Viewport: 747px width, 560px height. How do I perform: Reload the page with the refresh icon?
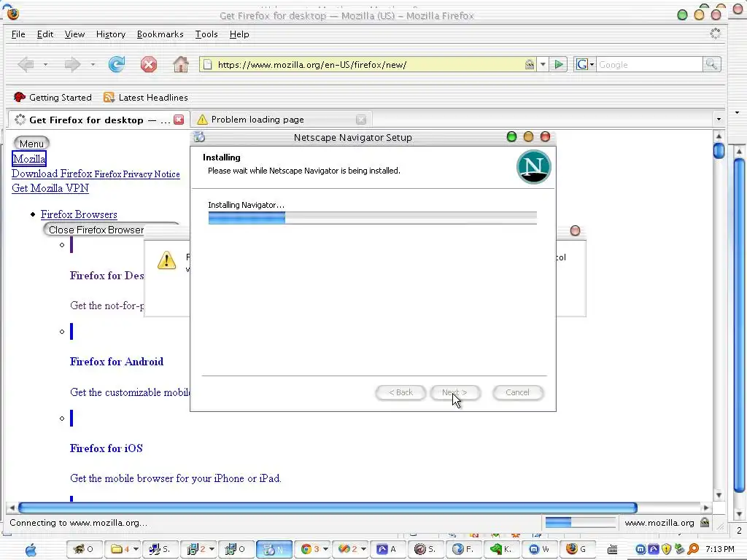117,64
